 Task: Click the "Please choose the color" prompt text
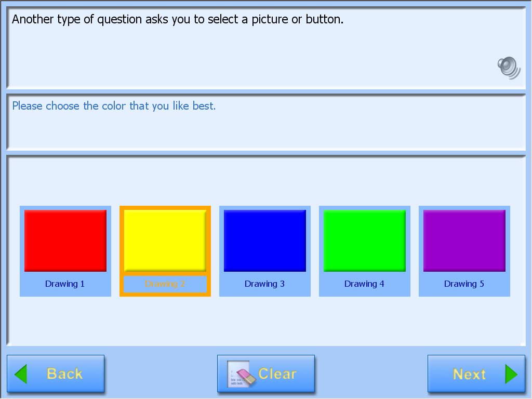tap(114, 106)
